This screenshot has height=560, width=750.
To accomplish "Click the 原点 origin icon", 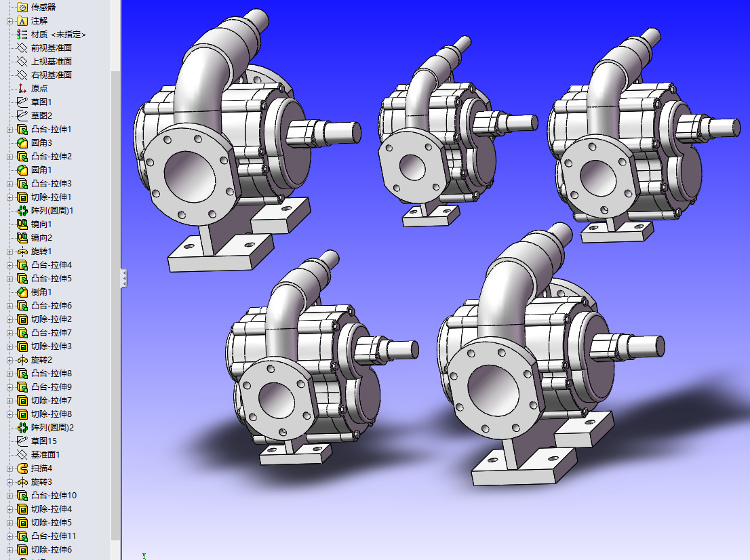I will click(22, 88).
